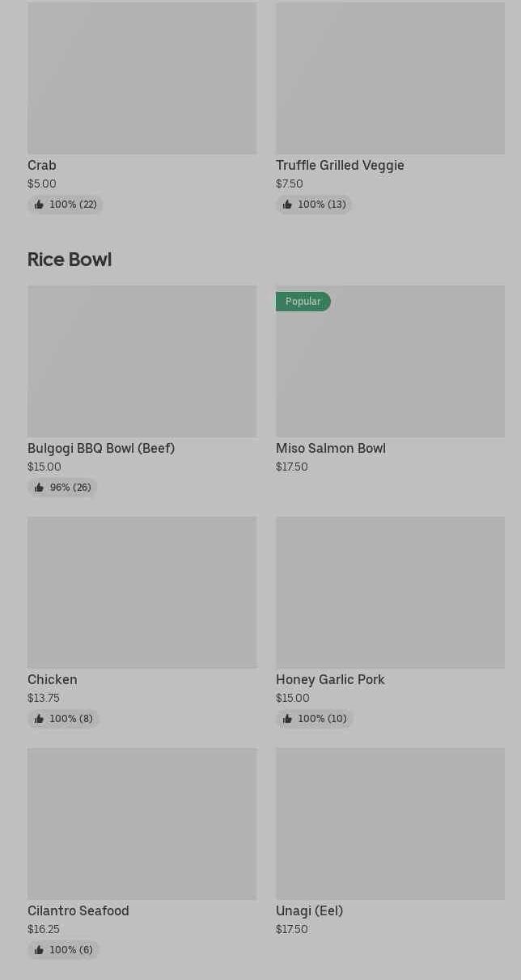Click thumbs-up rating icon for Bulgogi BBQ Bowl
The height and width of the screenshot is (980, 521).
(39, 488)
